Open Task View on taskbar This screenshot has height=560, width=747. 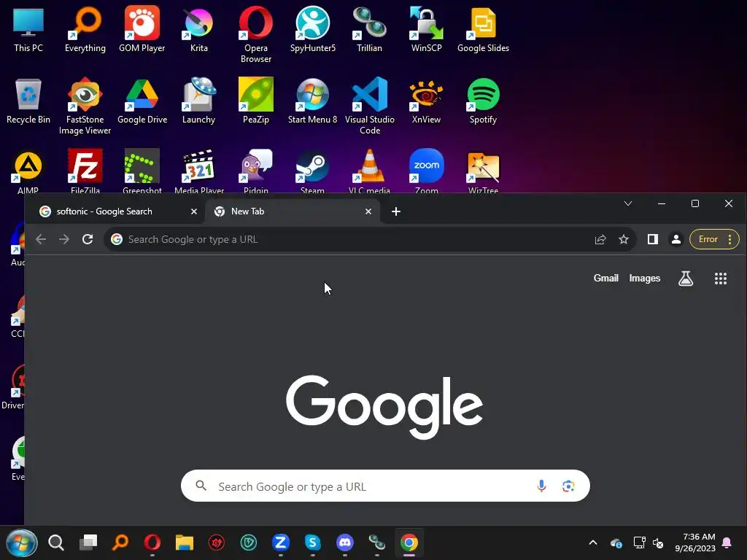click(x=88, y=542)
